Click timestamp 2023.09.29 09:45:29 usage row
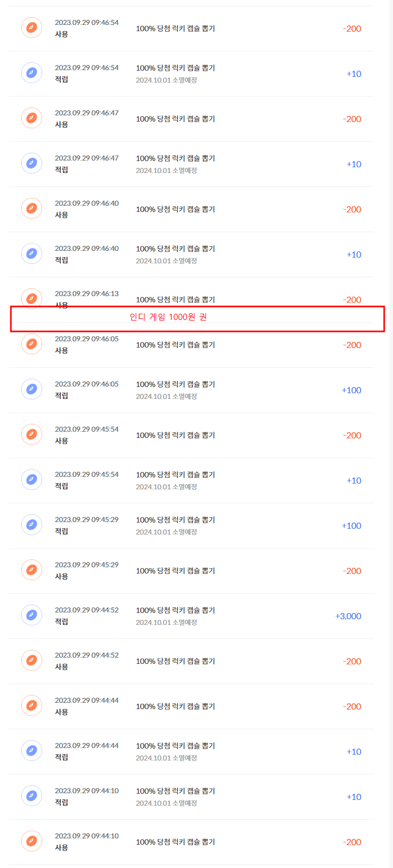393x868 pixels. (87, 565)
